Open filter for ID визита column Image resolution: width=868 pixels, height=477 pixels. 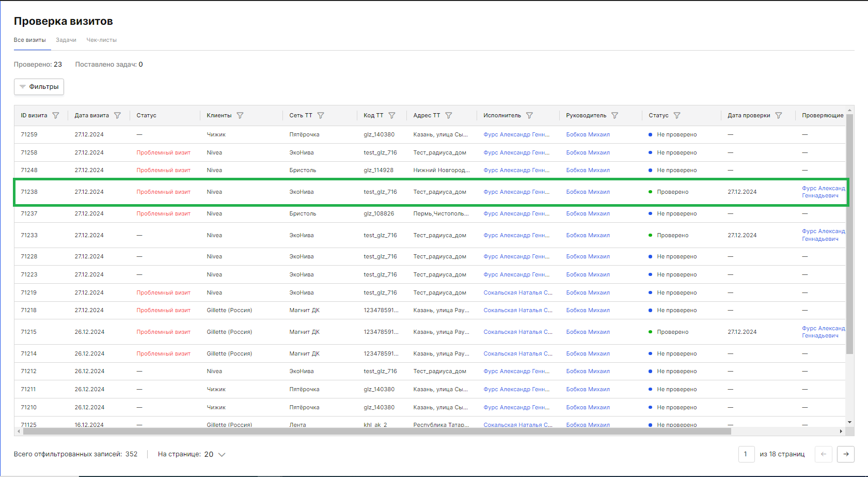click(x=56, y=115)
